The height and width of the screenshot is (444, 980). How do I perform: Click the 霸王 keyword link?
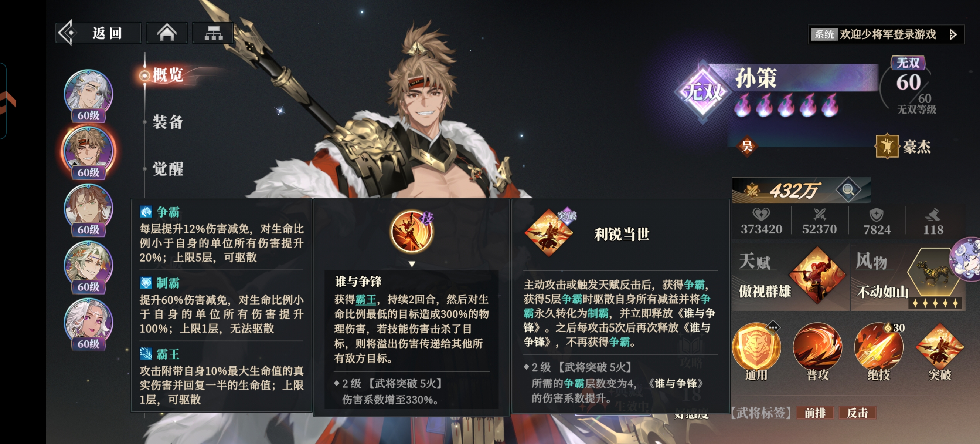click(x=365, y=299)
